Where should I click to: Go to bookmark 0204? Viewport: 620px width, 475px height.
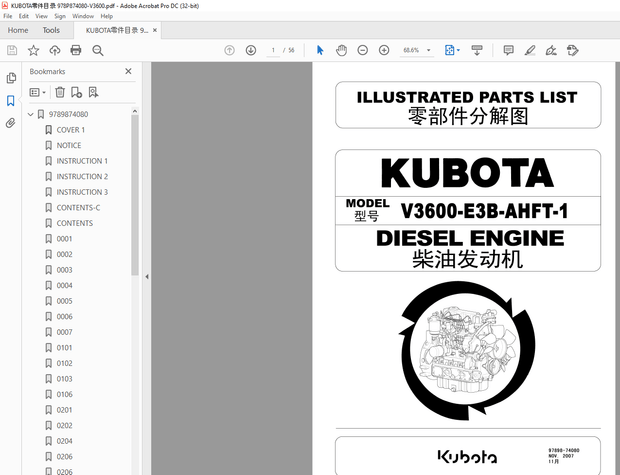click(x=64, y=441)
